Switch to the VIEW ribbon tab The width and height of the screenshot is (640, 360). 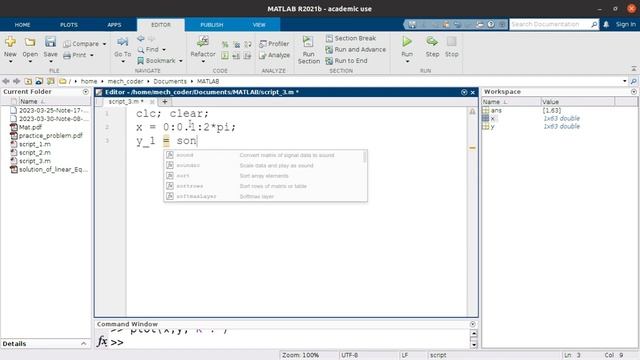259,25
